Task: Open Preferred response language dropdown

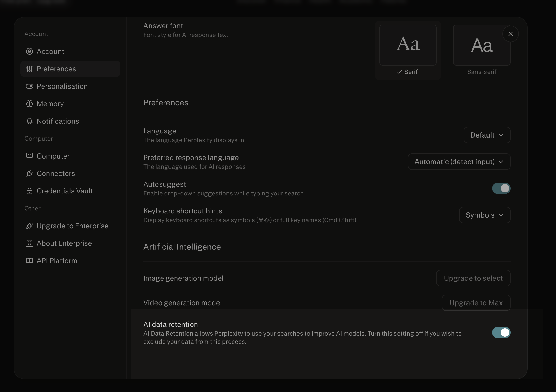Action: 459,162
